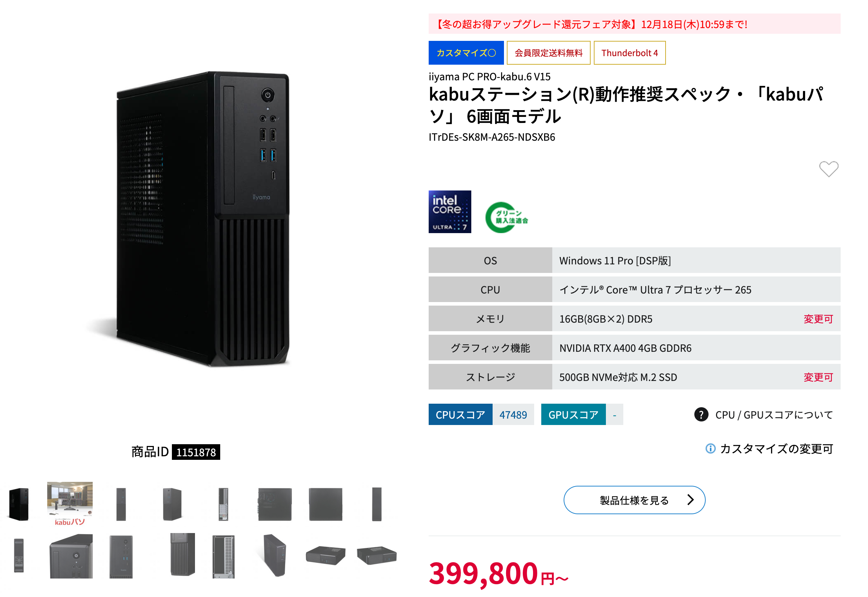Viewport: 868px width, 597px height.
Task: Open 製品仕様を見る product specs button
Action: click(634, 500)
